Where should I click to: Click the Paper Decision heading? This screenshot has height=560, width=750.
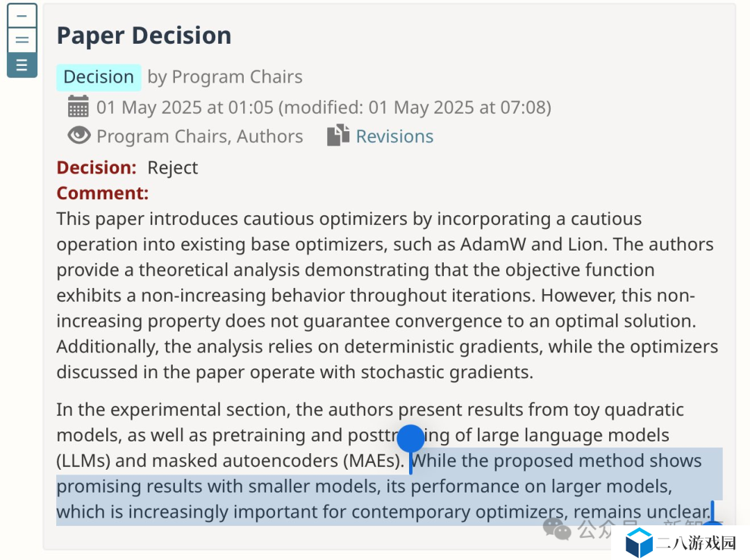(x=144, y=36)
